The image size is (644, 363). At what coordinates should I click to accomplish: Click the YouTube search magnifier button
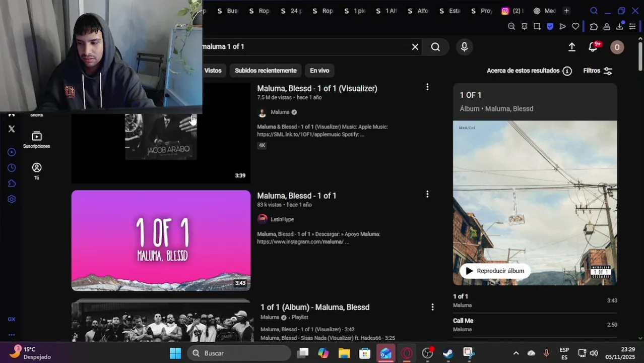[x=435, y=47]
